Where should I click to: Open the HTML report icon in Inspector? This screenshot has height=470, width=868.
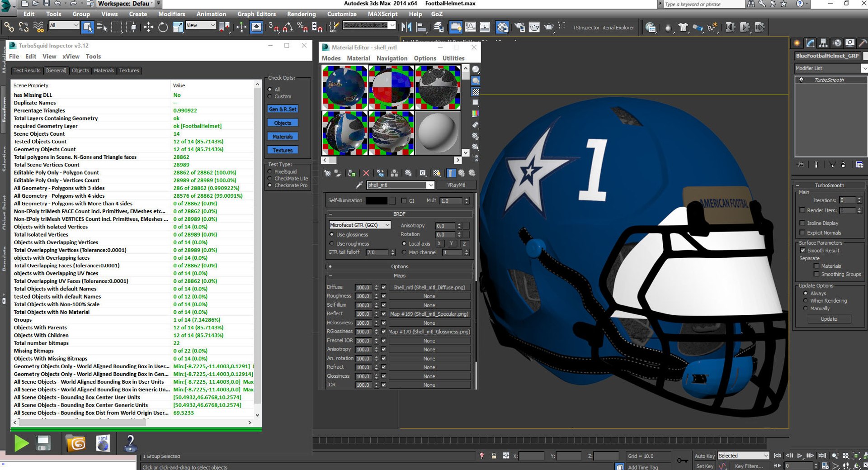click(x=103, y=443)
